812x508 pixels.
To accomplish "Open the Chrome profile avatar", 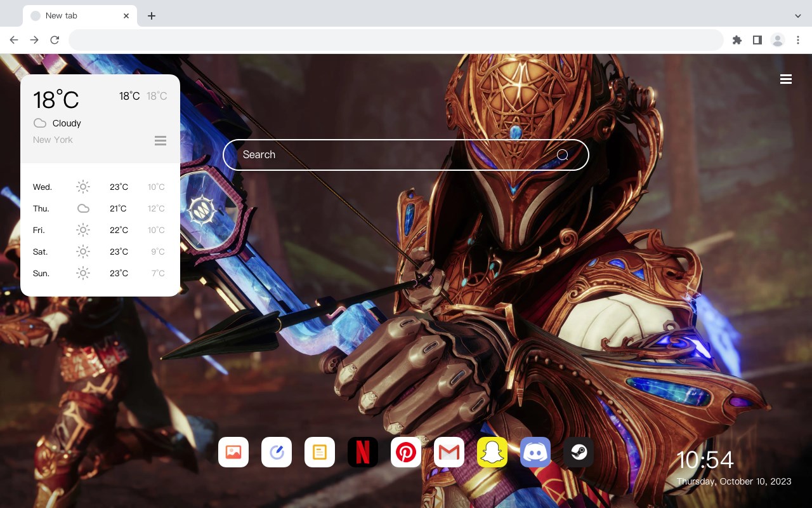I will [778, 40].
